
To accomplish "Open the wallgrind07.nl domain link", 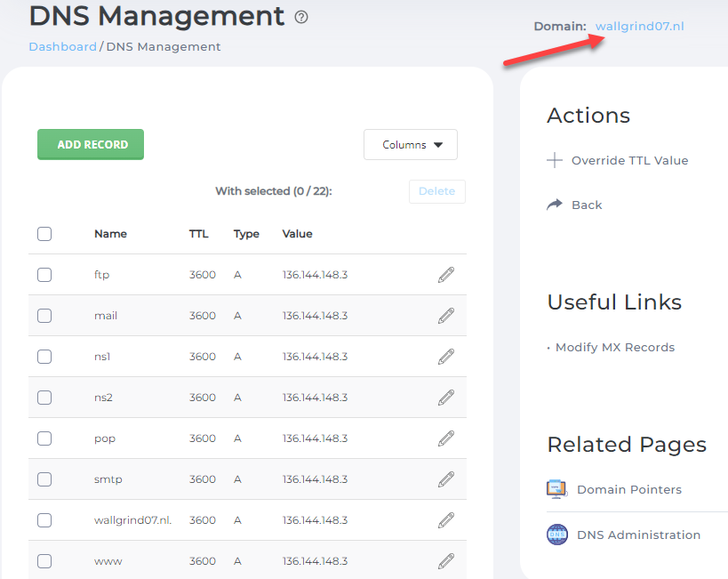I will 639,26.
